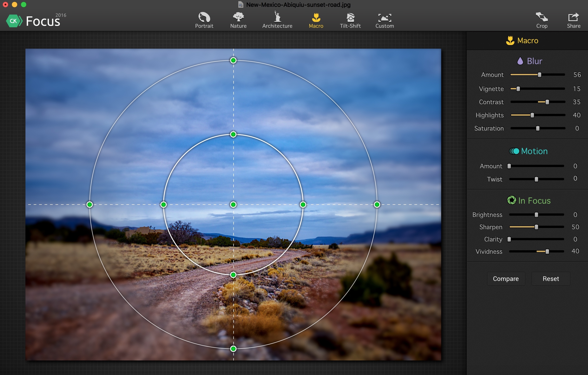This screenshot has width=588, height=375.
Task: Select the Portrait focus mode icon
Action: pos(204,17)
